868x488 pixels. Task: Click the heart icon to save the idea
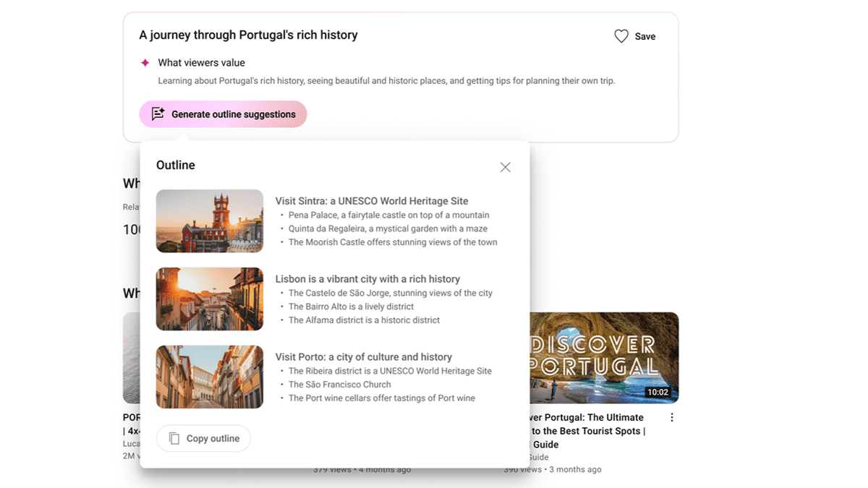621,36
